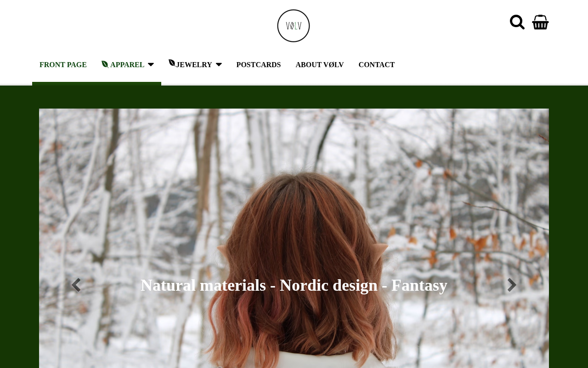This screenshot has height=368, width=588.
Task: Open the Contact page
Action: [x=377, y=65]
